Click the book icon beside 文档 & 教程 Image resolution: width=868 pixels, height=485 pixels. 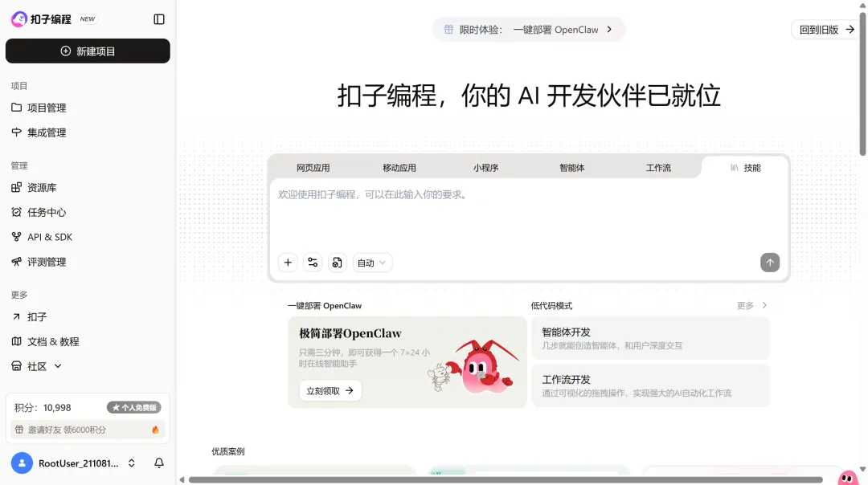pyautogui.click(x=17, y=341)
